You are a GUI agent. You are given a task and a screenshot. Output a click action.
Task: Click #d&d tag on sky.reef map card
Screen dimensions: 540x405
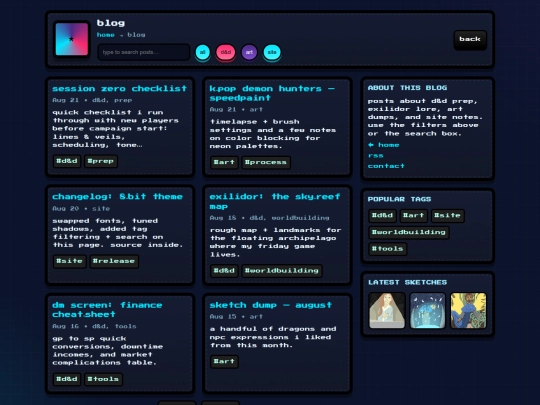pos(224,270)
